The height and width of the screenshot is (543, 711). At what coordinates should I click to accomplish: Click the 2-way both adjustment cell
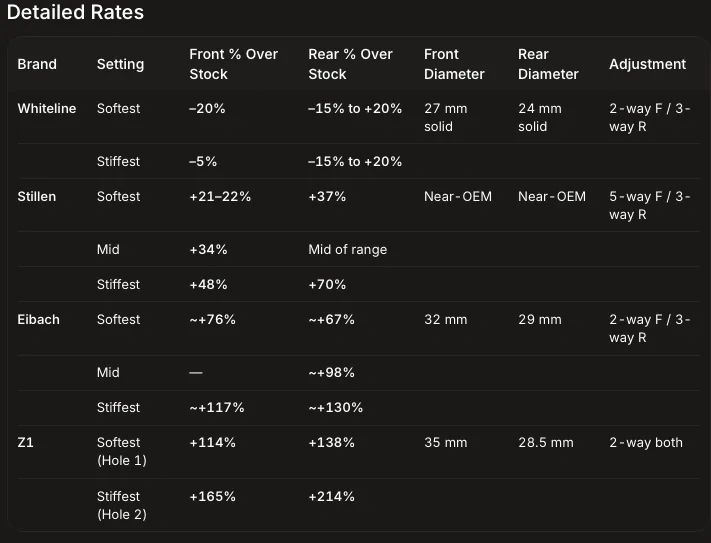646,443
